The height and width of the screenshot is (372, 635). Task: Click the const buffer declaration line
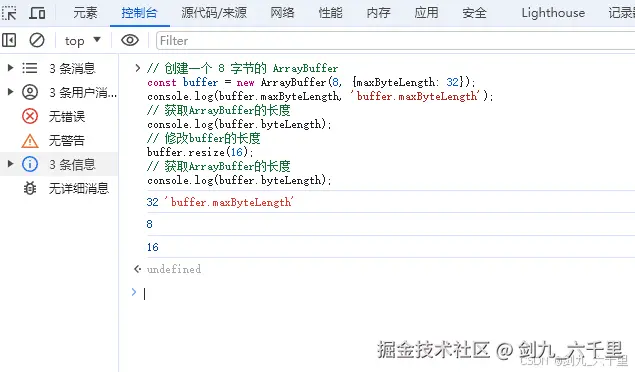(x=311, y=82)
